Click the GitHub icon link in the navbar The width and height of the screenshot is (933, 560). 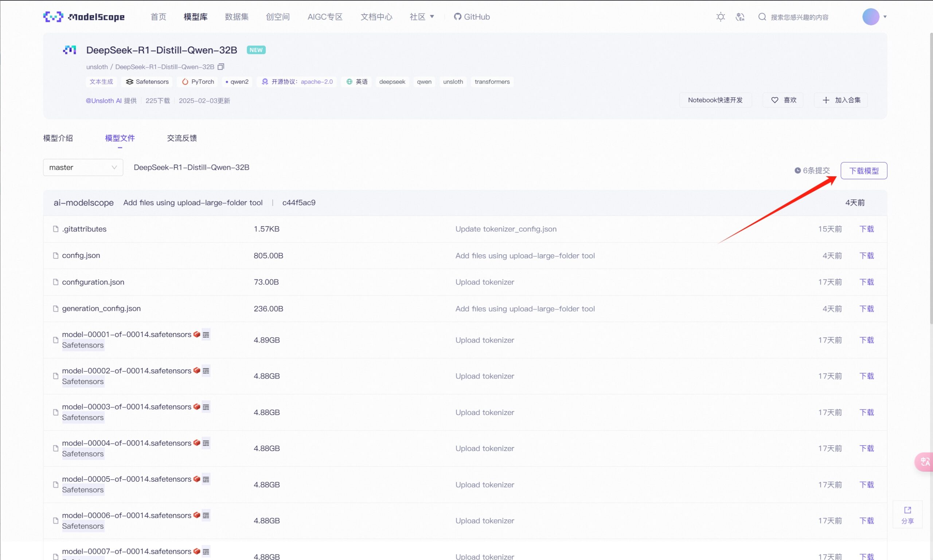tap(457, 17)
